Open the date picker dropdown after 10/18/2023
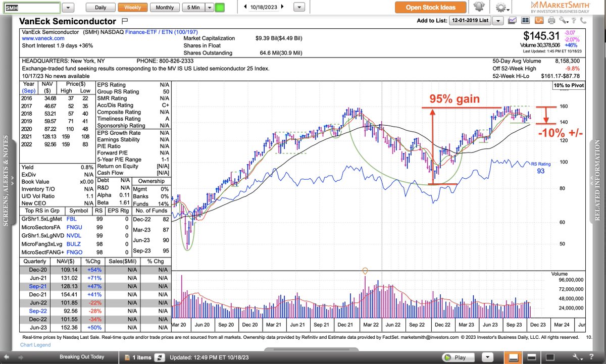Screen dimensions: 606x364 tap(299, 8)
